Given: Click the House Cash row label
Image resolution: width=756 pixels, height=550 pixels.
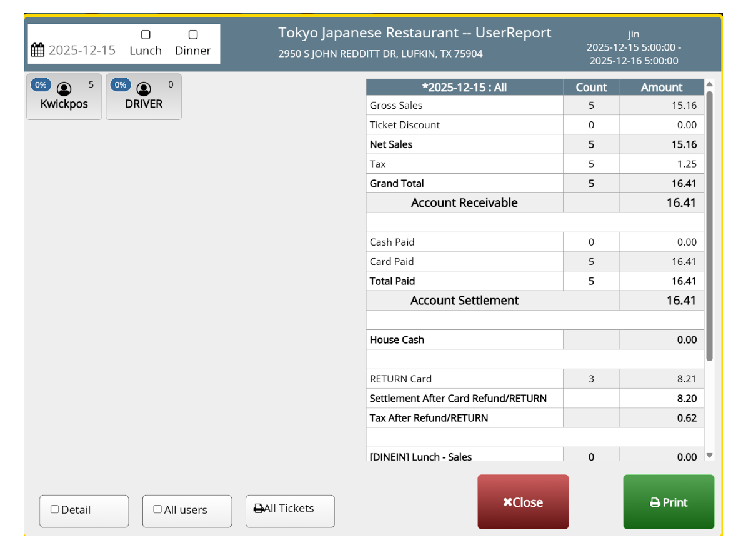Looking at the screenshot, I should coord(397,340).
